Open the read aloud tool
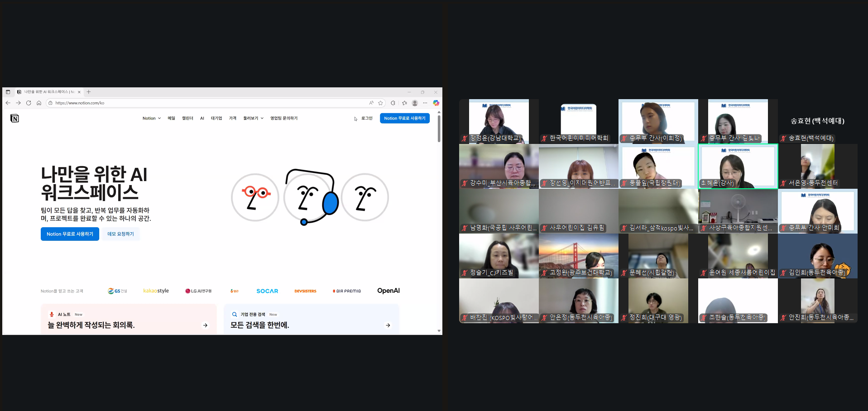The height and width of the screenshot is (411, 868). [371, 103]
